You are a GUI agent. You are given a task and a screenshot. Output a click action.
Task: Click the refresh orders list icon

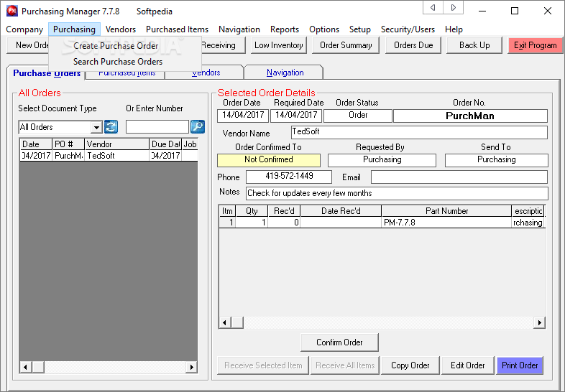pos(111,126)
